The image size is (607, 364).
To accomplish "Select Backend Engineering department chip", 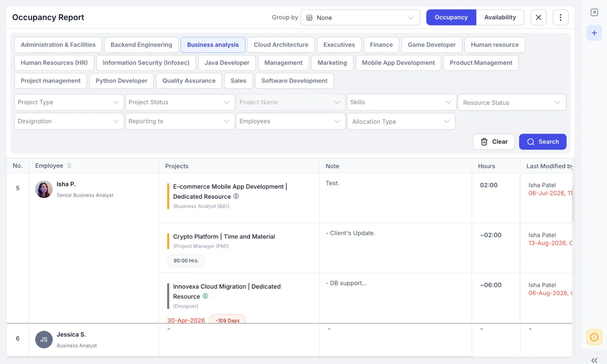I will pyautogui.click(x=141, y=45).
